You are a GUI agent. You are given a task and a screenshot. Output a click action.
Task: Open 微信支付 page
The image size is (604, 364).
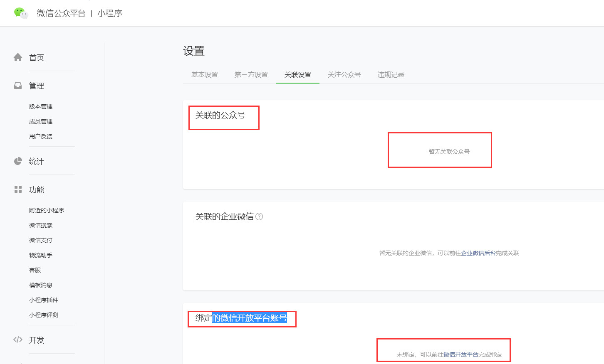(41, 240)
